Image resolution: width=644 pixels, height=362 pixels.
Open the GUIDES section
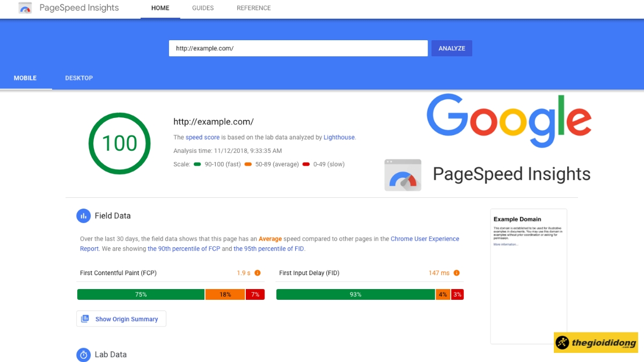(202, 8)
